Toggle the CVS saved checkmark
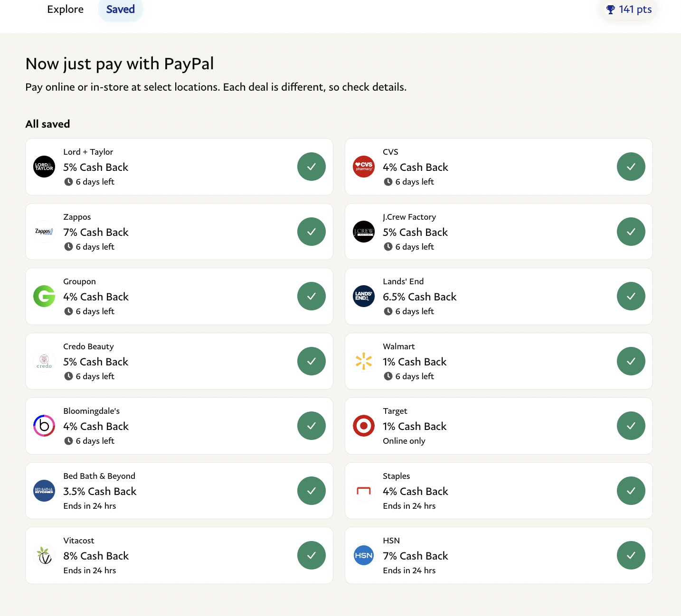This screenshot has height=616, width=681. [631, 167]
